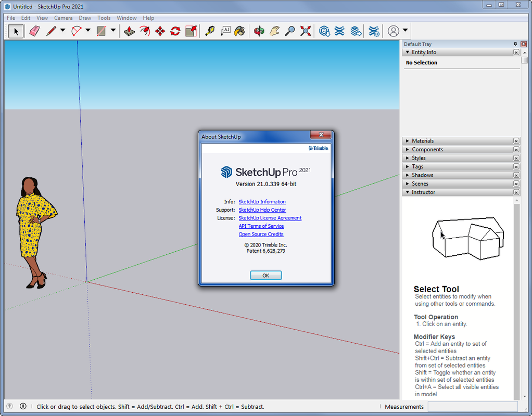Open SketchUp License Agreement link

270,218
